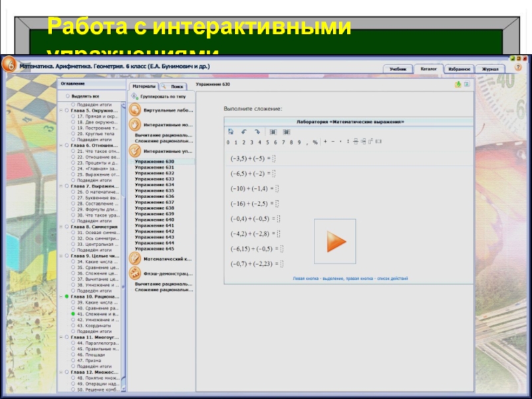Screen dimensions: 532x399
Task: Click the undo arrow in the lab toolbar
Action: click(243, 132)
